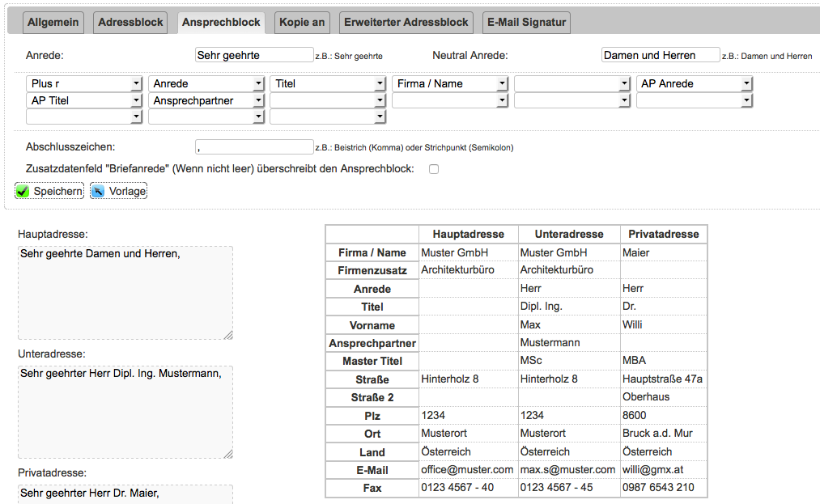This screenshot has height=504, width=820.
Task: Switch to the Allgemein tab
Action: pos(53,23)
